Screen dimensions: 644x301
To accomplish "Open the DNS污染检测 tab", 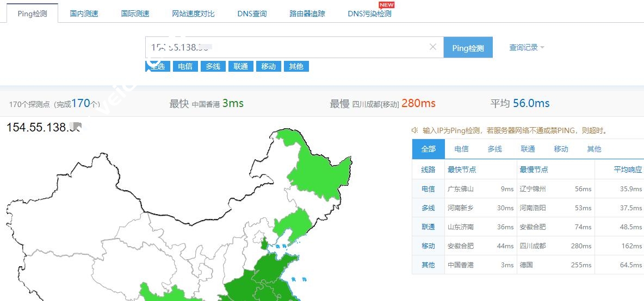I will pos(369,14).
